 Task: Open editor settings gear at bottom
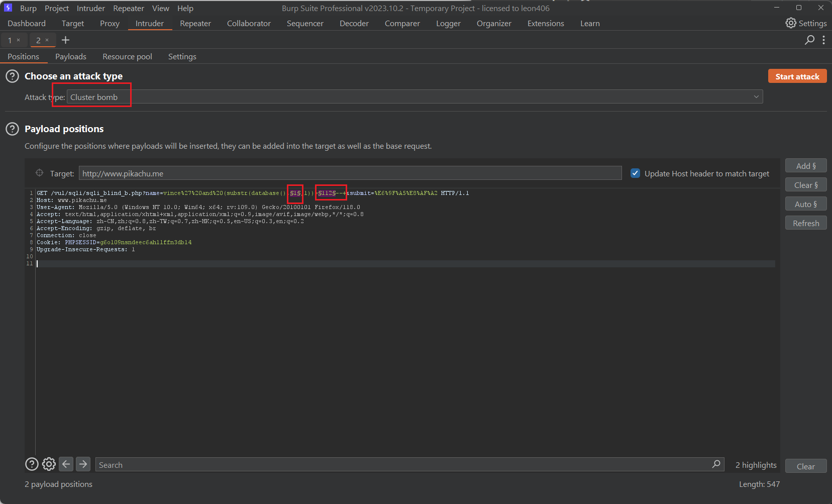click(x=49, y=464)
